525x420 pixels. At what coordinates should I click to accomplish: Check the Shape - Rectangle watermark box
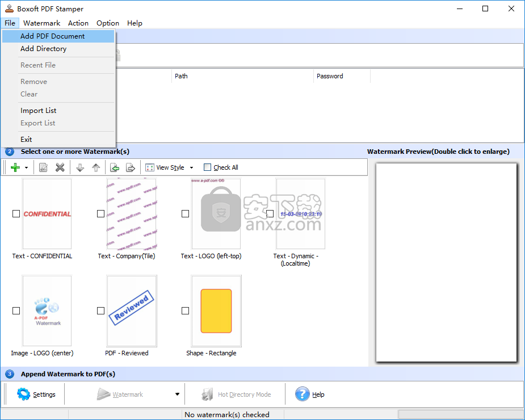click(x=185, y=311)
